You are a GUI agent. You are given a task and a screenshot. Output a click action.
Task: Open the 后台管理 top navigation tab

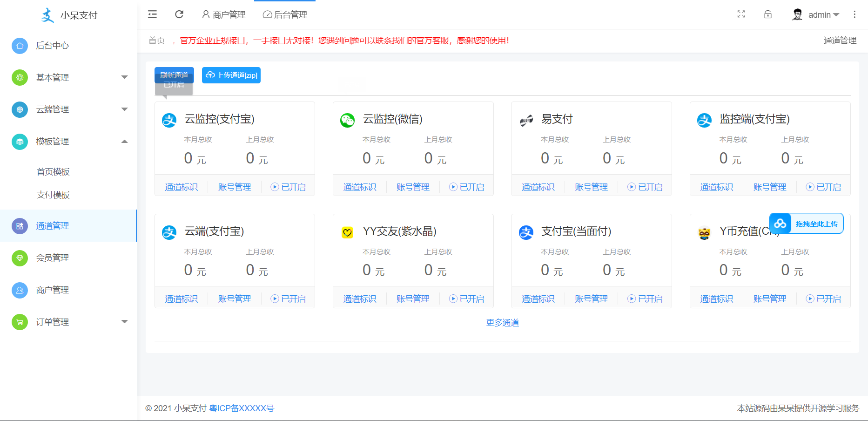(x=285, y=14)
